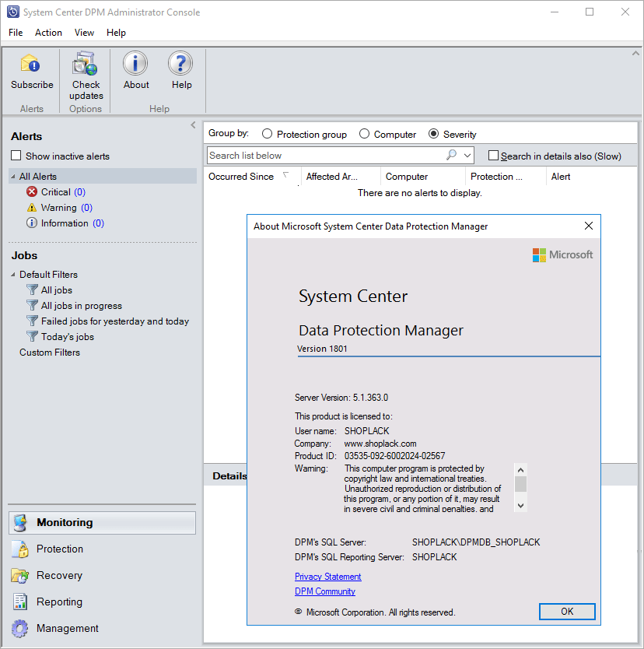Open the DPM Community link
This screenshot has height=649, width=644.
(x=325, y=591)
